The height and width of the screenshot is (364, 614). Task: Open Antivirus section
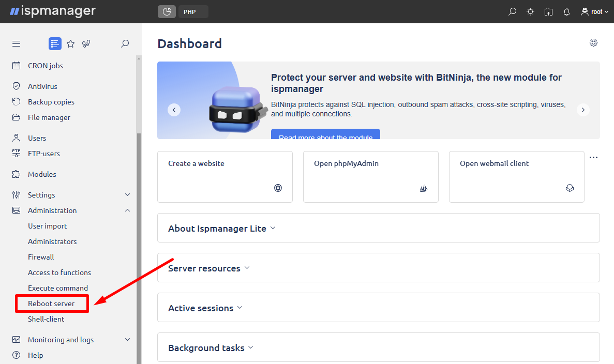click(42, 86)
